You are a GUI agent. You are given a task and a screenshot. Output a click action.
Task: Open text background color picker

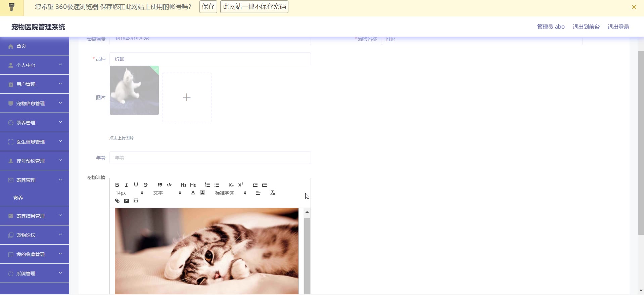click(202, 193)
